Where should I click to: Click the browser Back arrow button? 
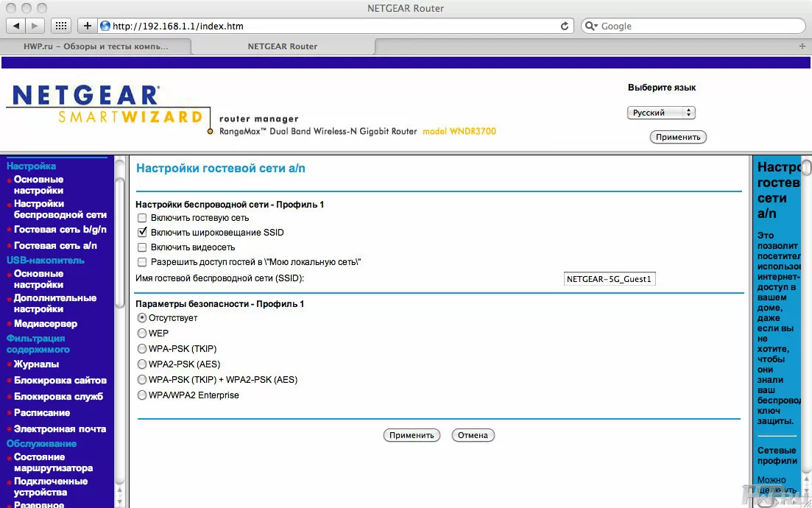15,26
